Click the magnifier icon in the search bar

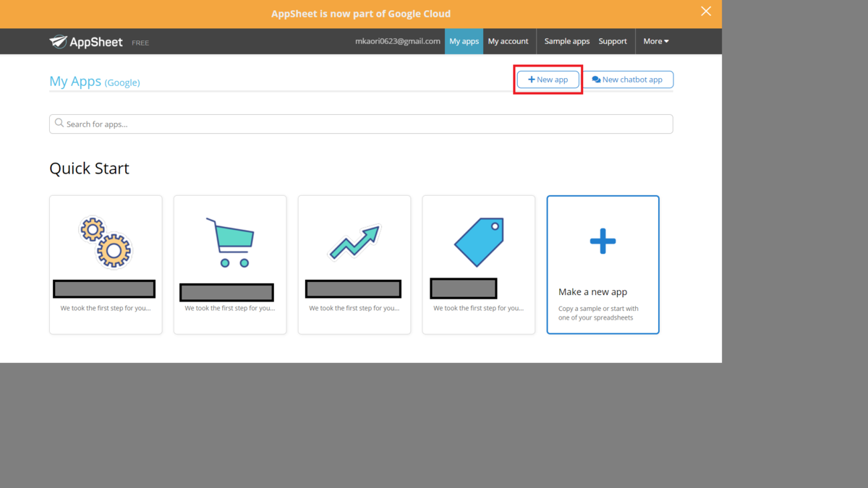coord(59,124)
